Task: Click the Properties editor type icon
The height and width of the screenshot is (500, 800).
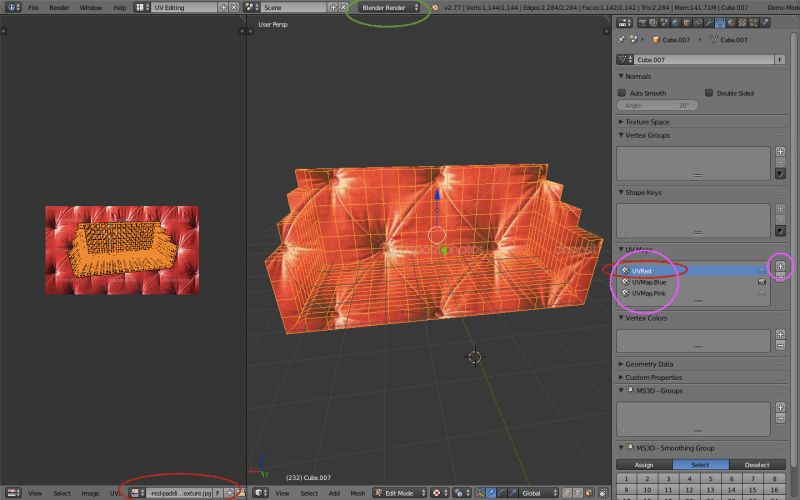Action: point(624,22)
